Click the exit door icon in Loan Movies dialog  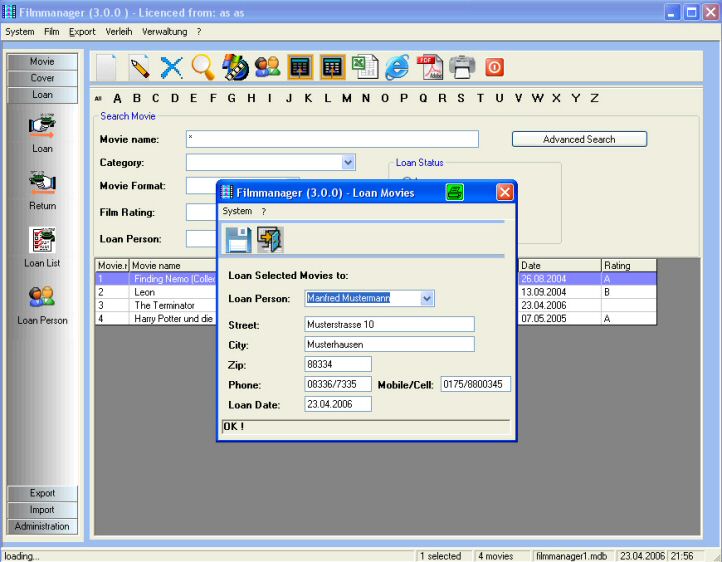click(x=269, y=240)
